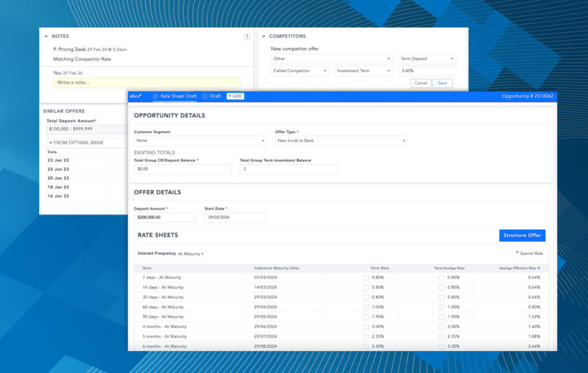Click the abc pencil edit icon

[136, 96]
